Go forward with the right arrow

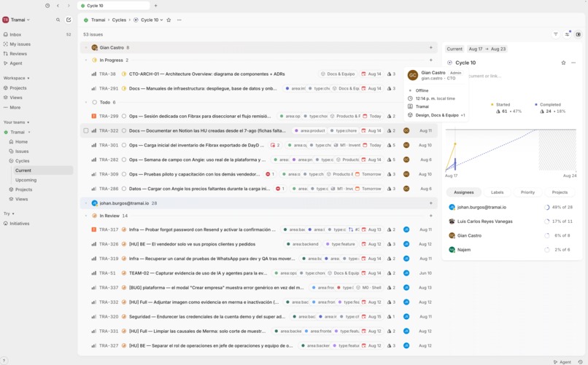(x=69, y=6)
